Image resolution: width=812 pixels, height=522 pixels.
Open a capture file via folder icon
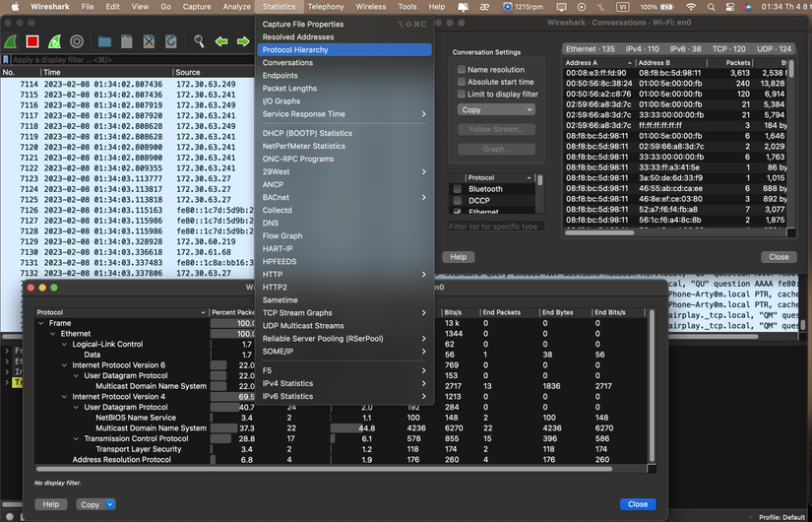tap(104, 41)
